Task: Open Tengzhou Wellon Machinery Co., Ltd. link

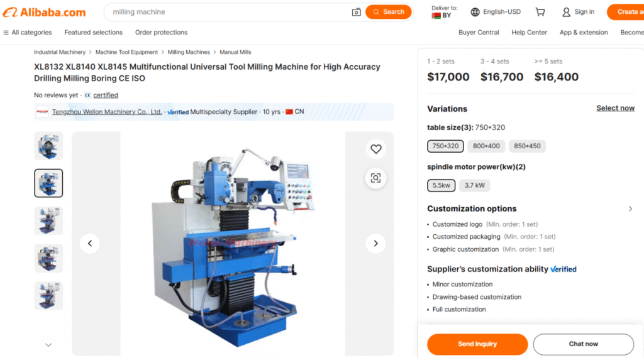Action: click(x=107, y=112)
